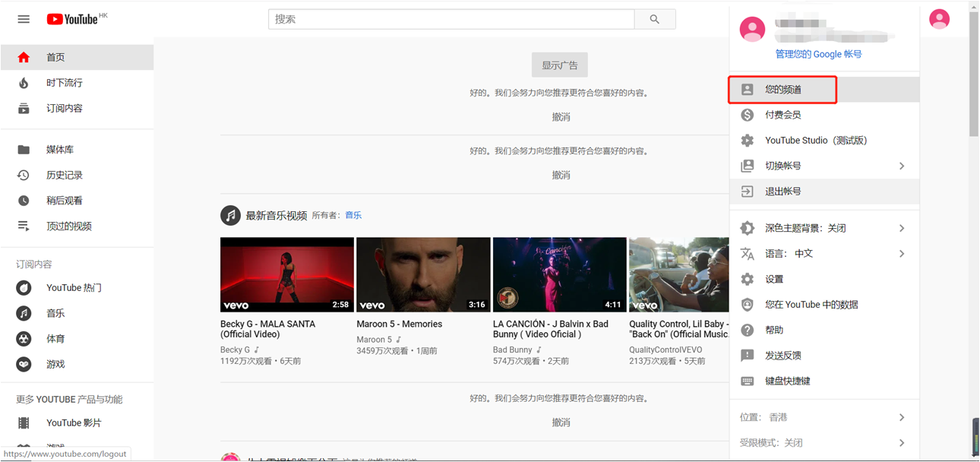The image size is (980, 462).
Task: Click the gear icon for 设置
Action: (x=748, y=279)
